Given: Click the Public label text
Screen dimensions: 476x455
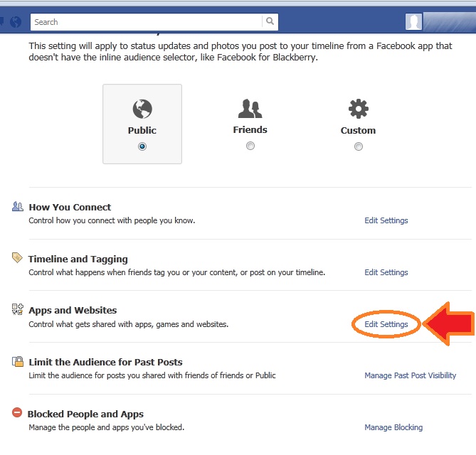Looking at the screenshot, I should [x=142, y=130].
